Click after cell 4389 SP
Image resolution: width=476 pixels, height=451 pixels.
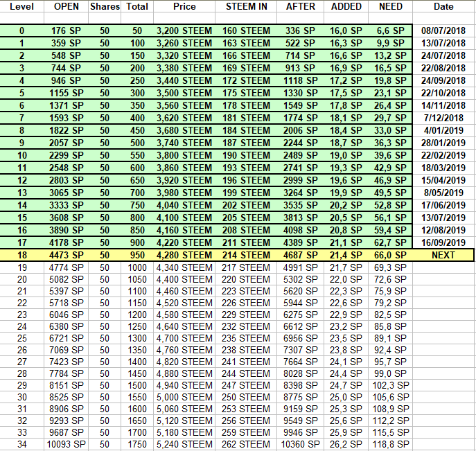[x=300, y=242]
